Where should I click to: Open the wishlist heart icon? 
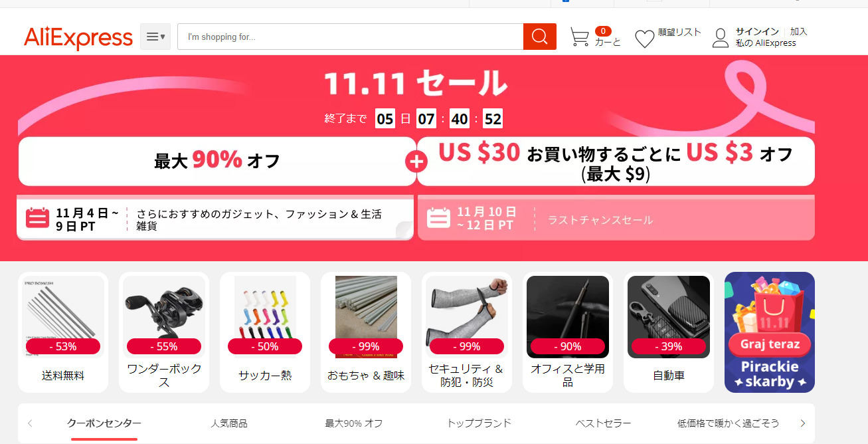click(x=645, y=39)
